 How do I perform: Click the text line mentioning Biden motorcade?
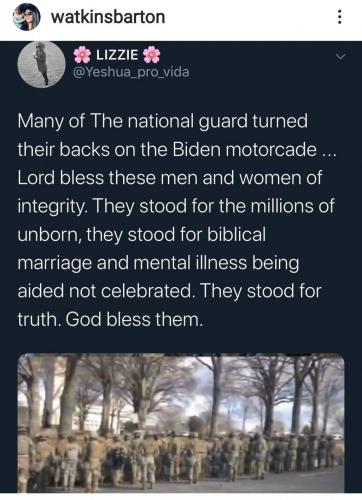click(x=177, y=149)
